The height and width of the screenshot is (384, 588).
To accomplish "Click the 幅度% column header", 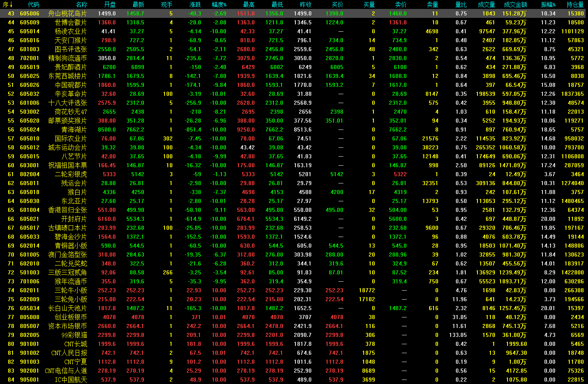I will pyautogui.click(x=219, y=4).
